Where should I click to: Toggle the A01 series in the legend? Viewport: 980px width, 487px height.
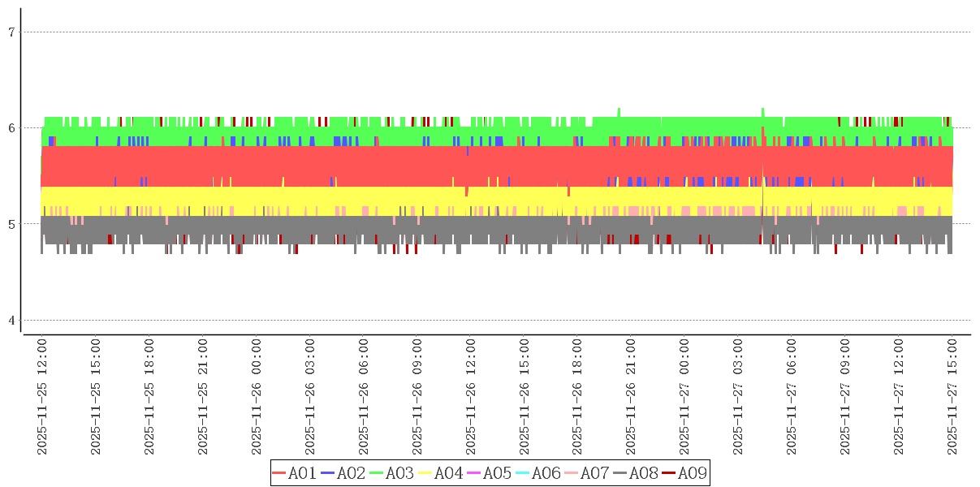point(295,473)
